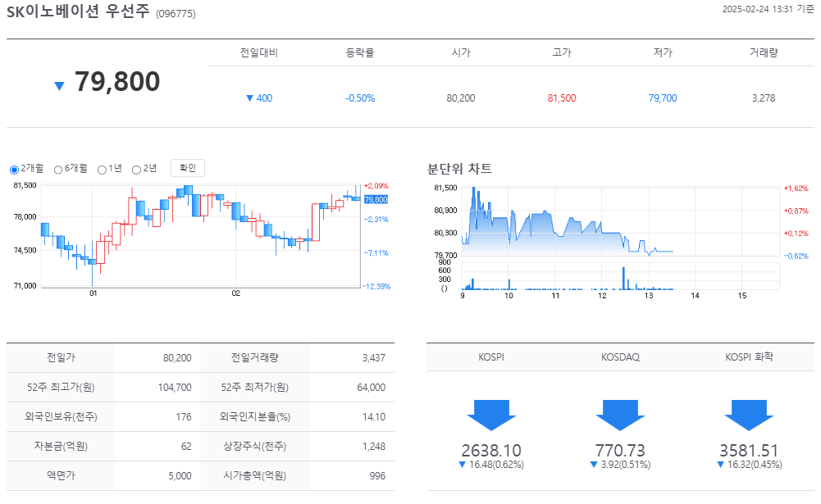The width and height of the screenshot is (821, 504).
Task: Click the 분단위 차트 intraday area chart
Action: coord(620,222)
